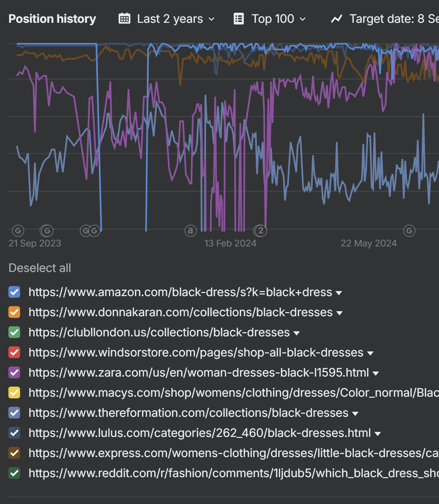Open the clubllondon.us URL dropdown arrow
Screen dimensions: 439x504
pyautogui.click(x=296, y=333)
